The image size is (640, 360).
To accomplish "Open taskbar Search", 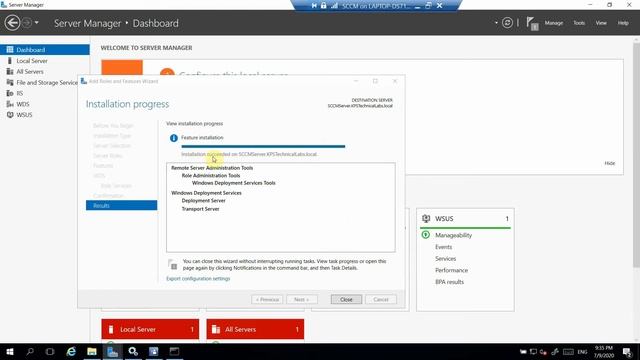I will (x=30, y=351).
